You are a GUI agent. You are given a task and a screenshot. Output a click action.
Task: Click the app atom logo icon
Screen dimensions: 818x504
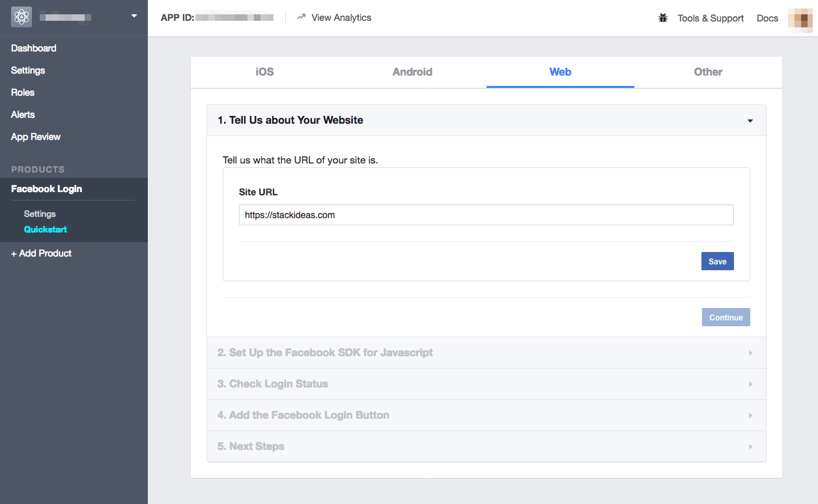(21, 17)
